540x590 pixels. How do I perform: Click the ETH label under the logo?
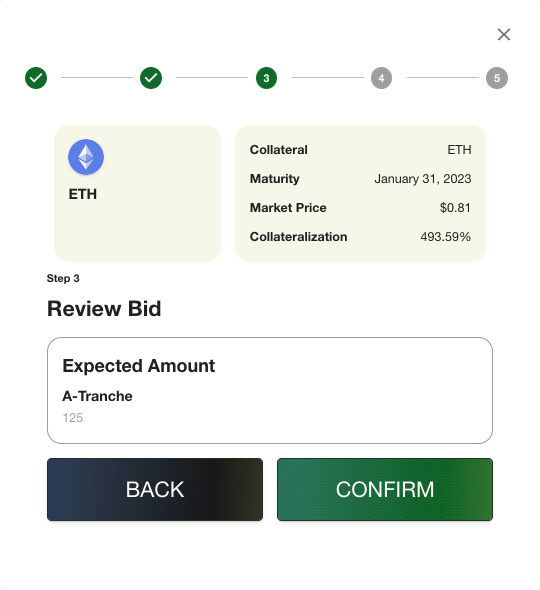click(x=82, y=194)
